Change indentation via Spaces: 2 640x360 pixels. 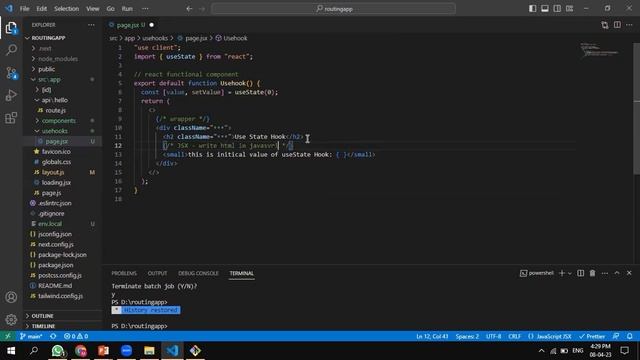[467, 336]
